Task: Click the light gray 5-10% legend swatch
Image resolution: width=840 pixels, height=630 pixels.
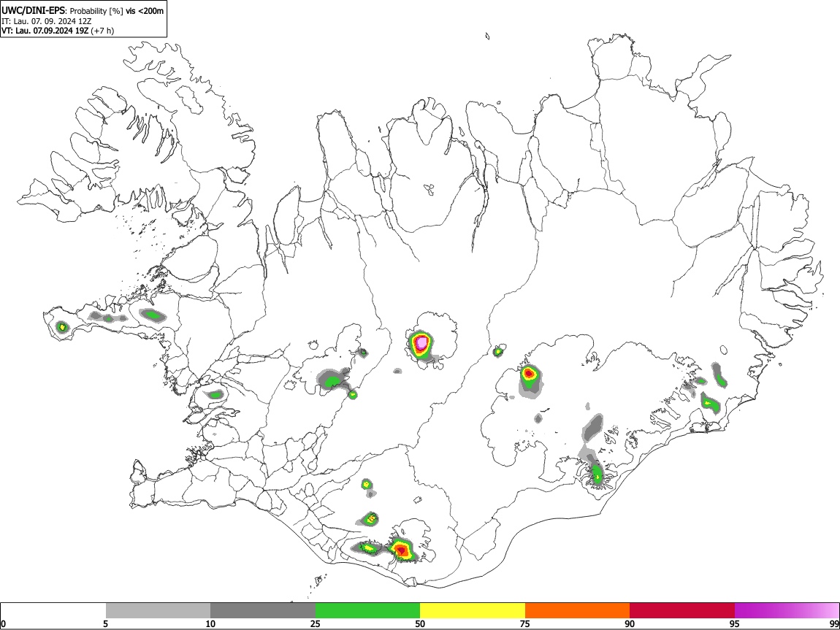Action: [158, 610]
